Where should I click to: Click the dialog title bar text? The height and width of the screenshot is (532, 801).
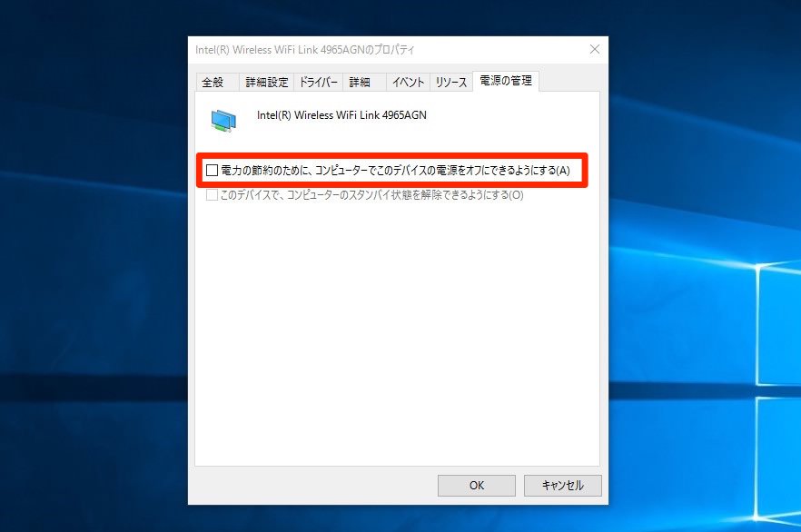[x=305, y=50]
